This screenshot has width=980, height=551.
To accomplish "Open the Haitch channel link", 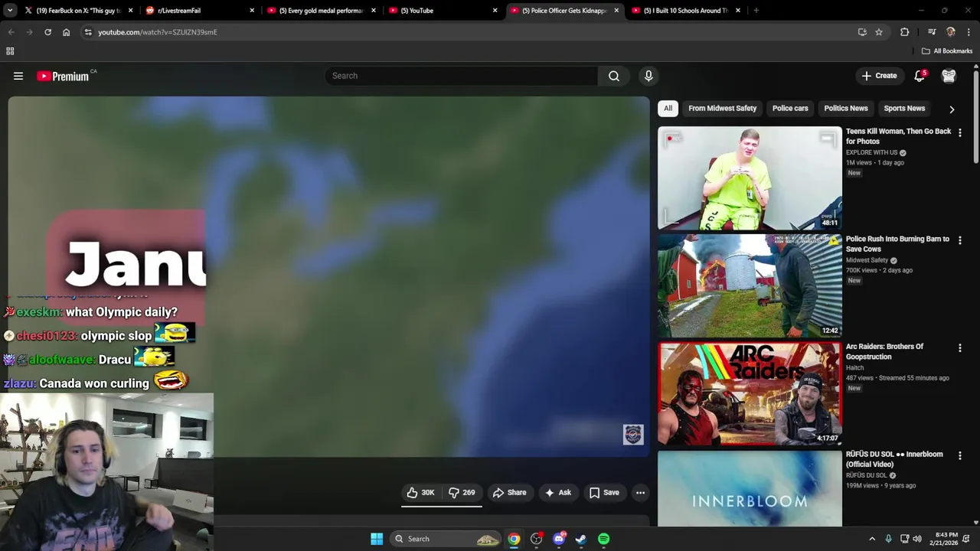I will pos(856,368).
